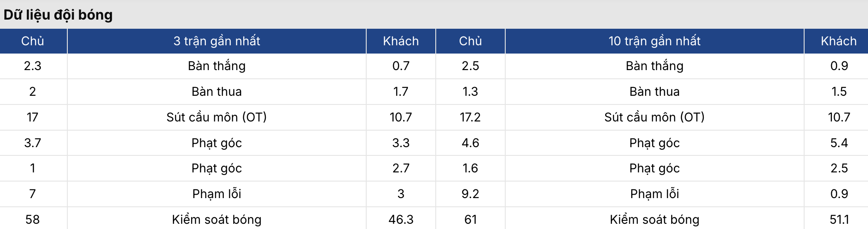Click "Kiểm soát bóng" label in the 10 trận table
Viewport: 868px width, 229px height.
(x=655, y=219)
